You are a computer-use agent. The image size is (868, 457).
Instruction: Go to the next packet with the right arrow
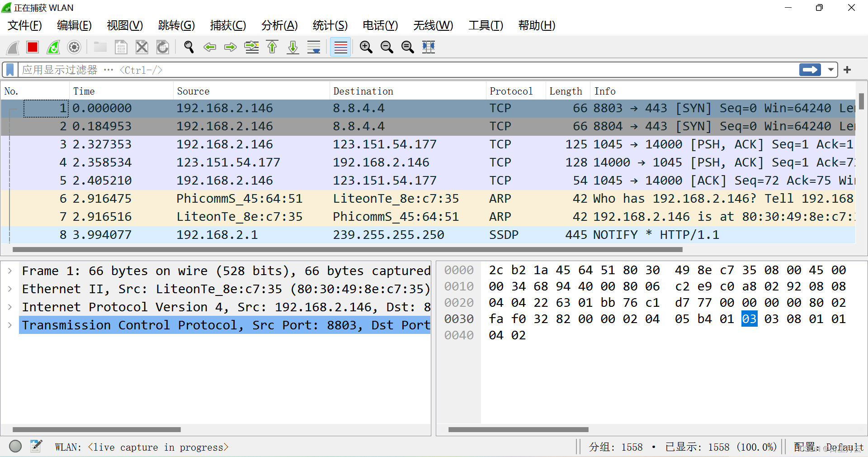pos(231,47)
